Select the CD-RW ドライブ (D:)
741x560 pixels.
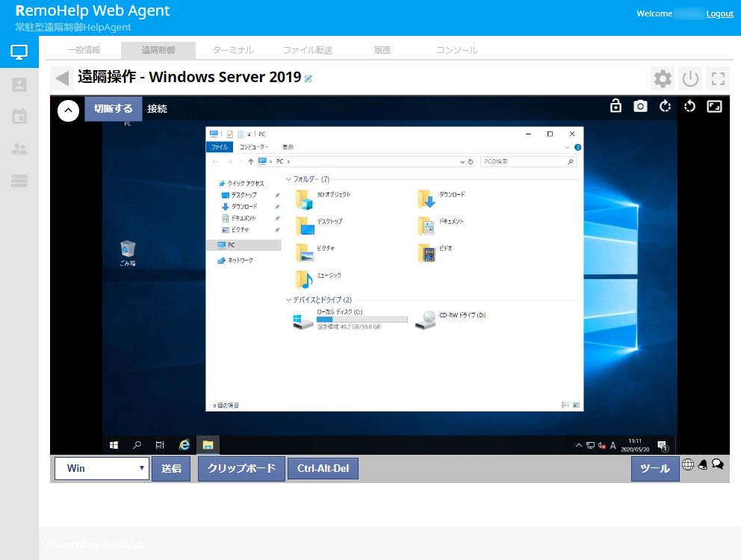450,320
